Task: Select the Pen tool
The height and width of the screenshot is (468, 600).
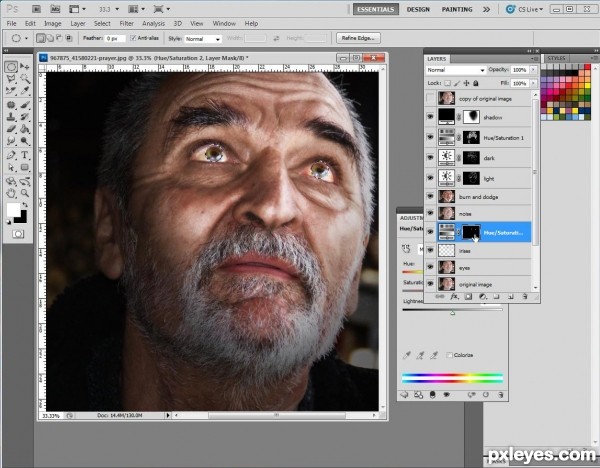Action: click(x=11, y=155)
